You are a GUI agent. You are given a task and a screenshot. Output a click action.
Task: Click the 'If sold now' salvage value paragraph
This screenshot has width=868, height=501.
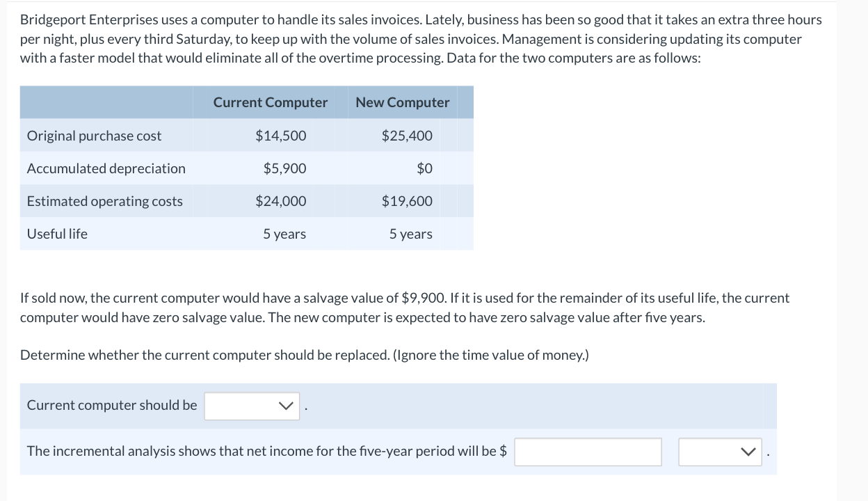pos(403,308)
